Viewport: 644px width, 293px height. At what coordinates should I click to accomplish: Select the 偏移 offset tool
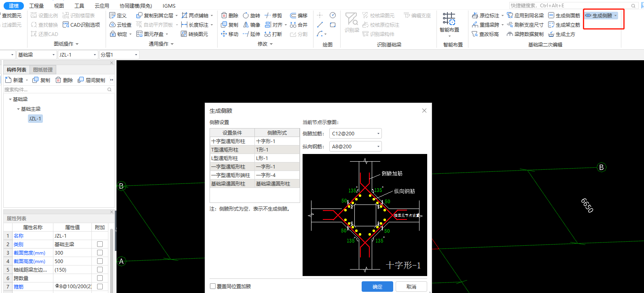(x=299, y=15)
